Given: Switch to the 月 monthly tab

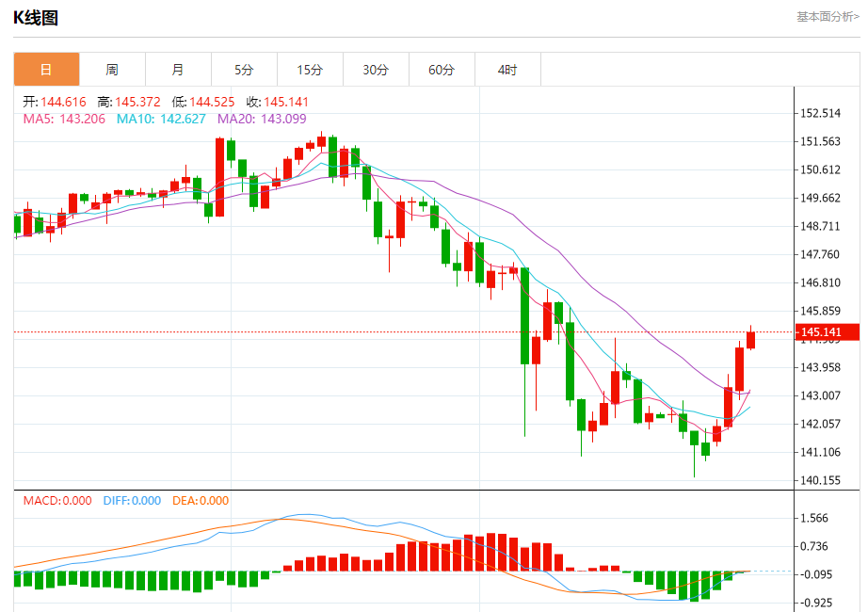Looking at the screenshot, I should click(178, 70).
